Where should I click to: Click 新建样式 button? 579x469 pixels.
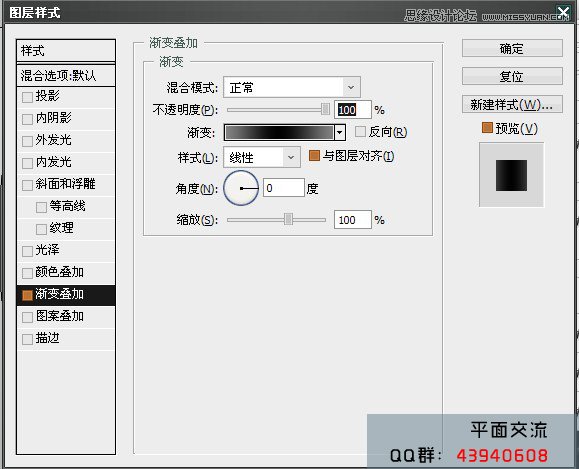(x=512, y=105)
